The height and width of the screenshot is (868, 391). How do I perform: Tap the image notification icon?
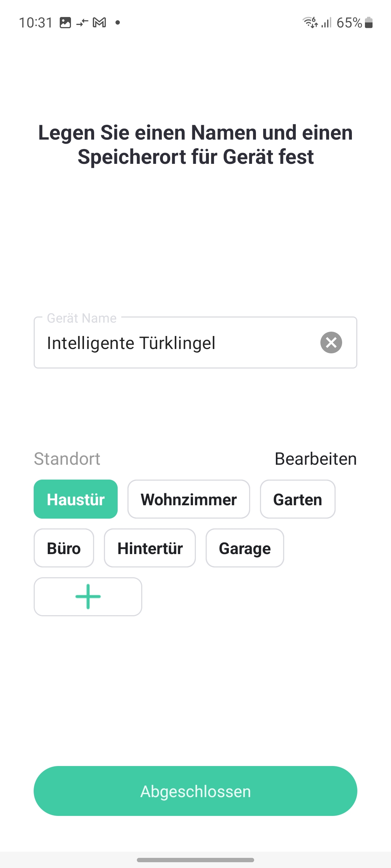[65, 23]
